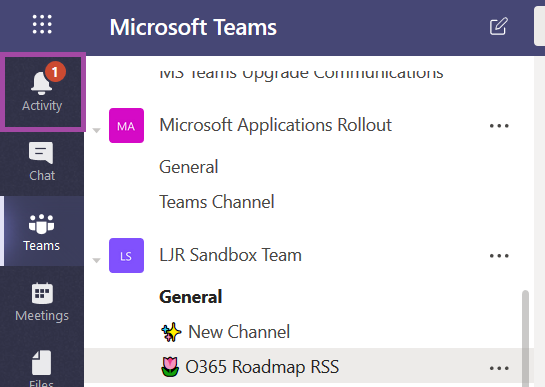Click the LJR Sandbox Team name
Viewport: 545px width, 387px height.
pos(230,255)
